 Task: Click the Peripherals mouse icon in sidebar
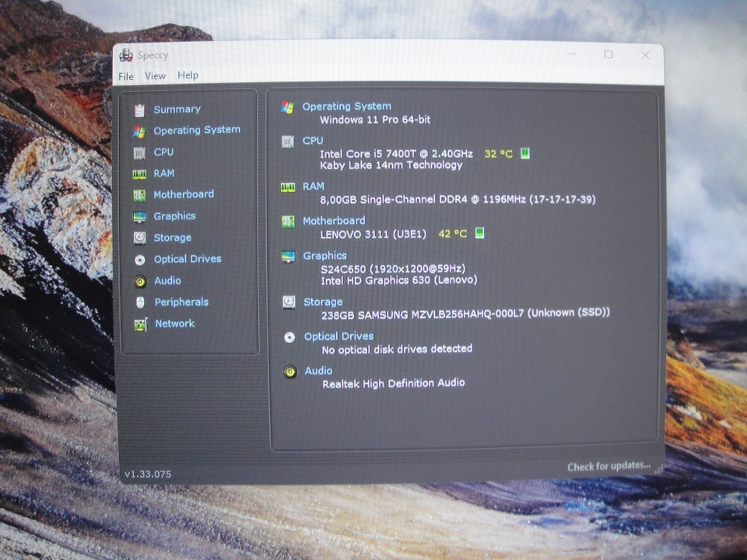coord(140,303)
